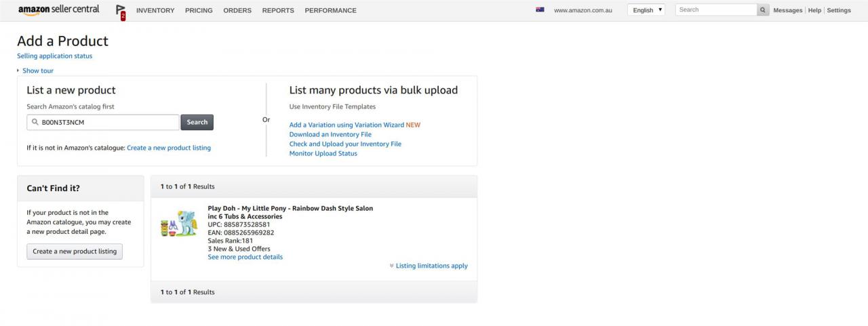Open the PERFORMANCE menu

pos(330,11)
